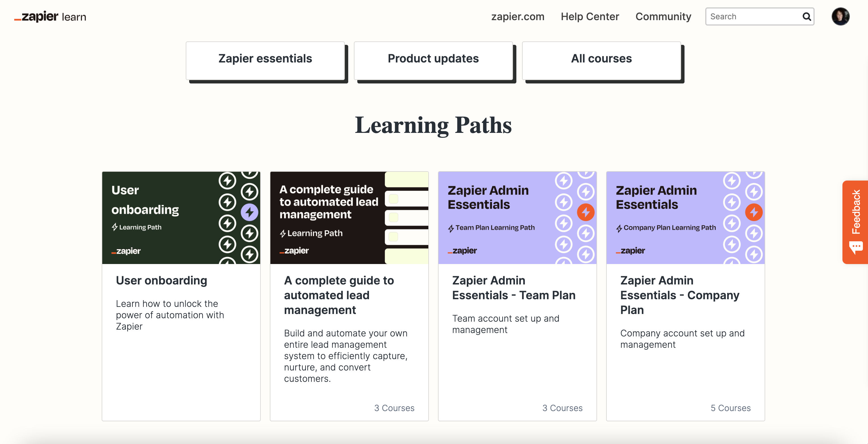868x444 pixels.
Task: Click the highlighted purple lightning bolt on User onboarding banner
Action: coord(249,212)
